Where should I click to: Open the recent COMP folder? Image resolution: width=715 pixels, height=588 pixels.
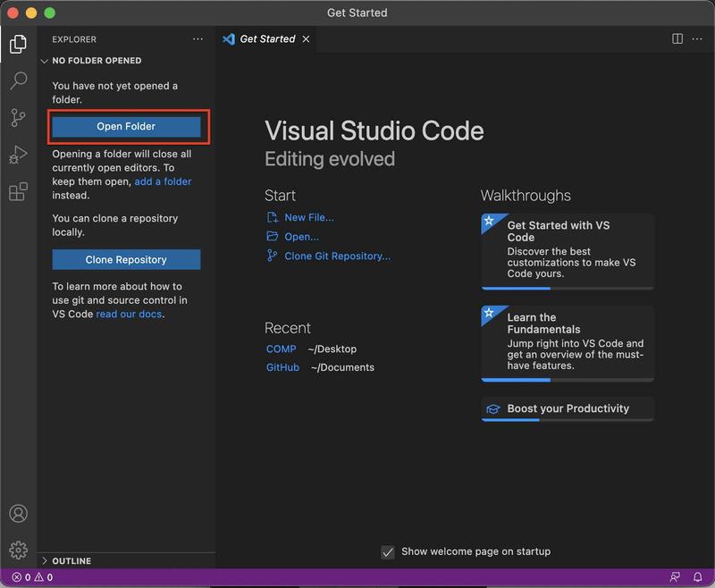(x=281, y=349)
